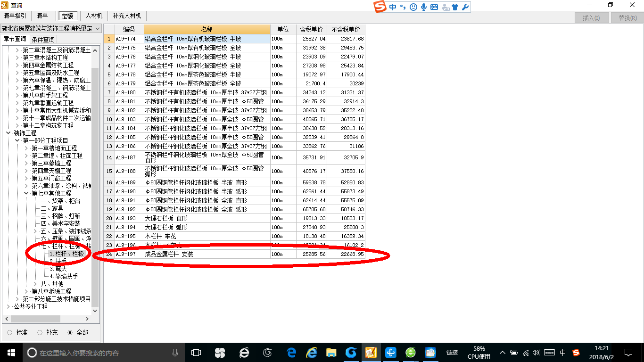The height and width of the screenshot is (362, 644).
Task: Toggle Sogou punctuation mode icon
Action: pos(403,7)
